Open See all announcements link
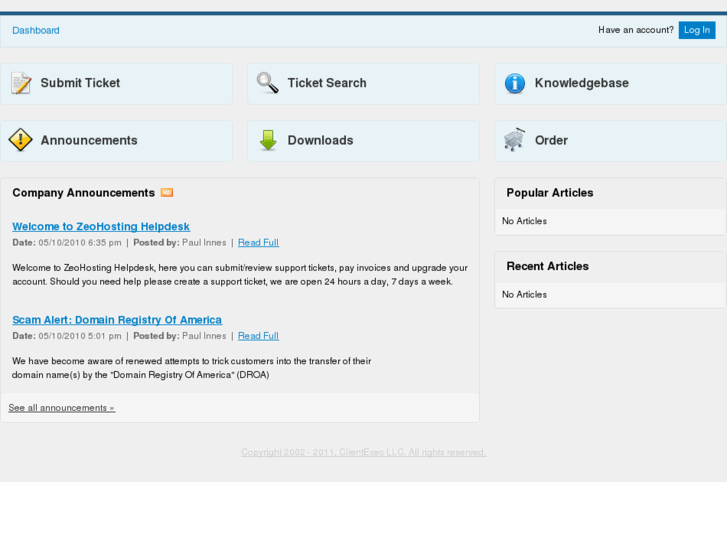The image size is (727, 545). [62, 408]
